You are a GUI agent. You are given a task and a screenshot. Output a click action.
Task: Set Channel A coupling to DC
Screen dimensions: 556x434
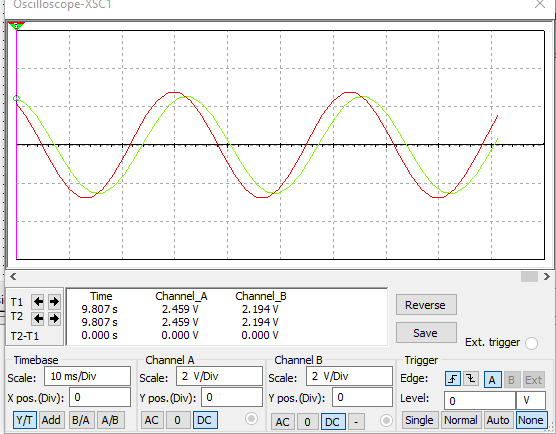[205, 420]
